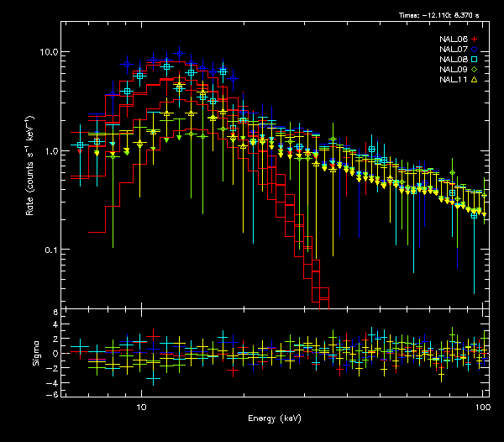504x442 pixels.
Task: Select the NAI_06 legend label
Action: (453, 39)
